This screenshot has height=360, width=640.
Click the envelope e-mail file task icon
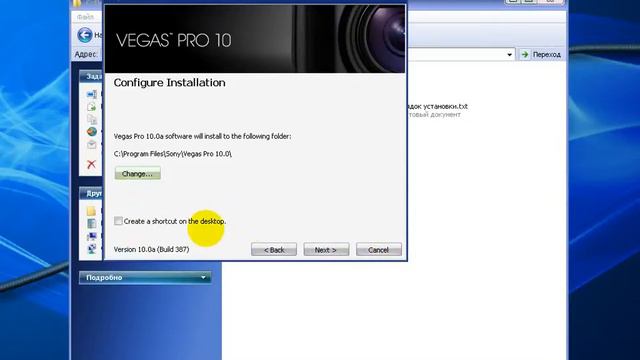click(92, 144)
